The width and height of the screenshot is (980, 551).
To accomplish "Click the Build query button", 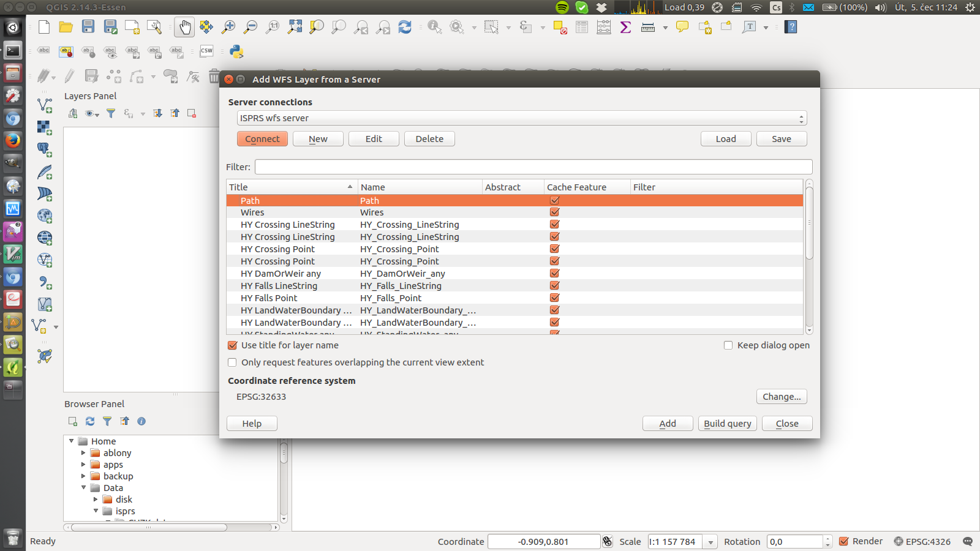I will tap(728, 424).
